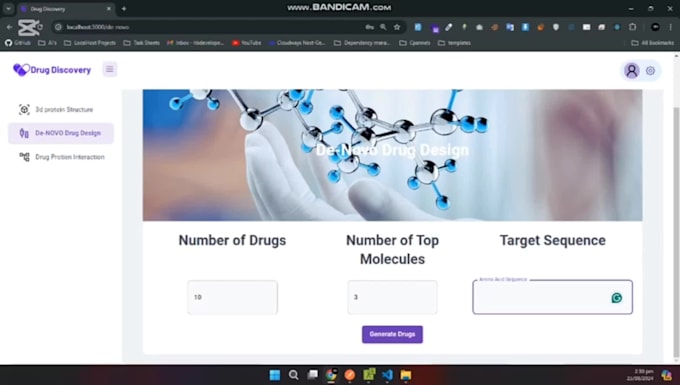
Task: Open the LocalHost Projects bookmark folder
Action: (x=90, y=43)
